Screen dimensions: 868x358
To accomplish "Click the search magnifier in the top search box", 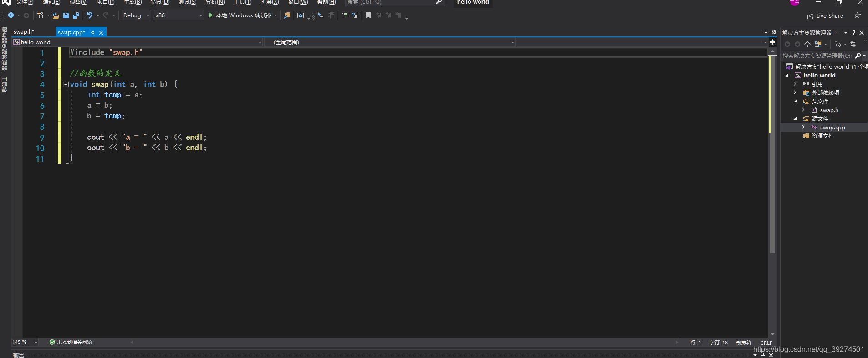I will pos(439,2).
